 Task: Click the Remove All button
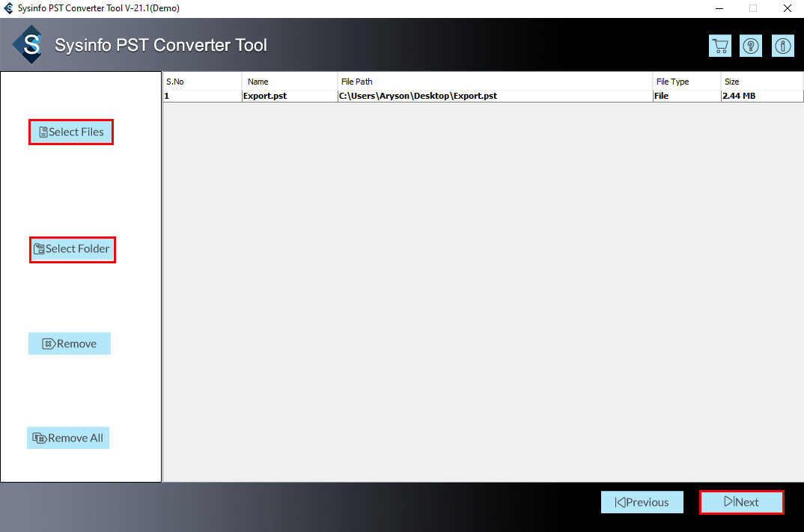[68, 438]
